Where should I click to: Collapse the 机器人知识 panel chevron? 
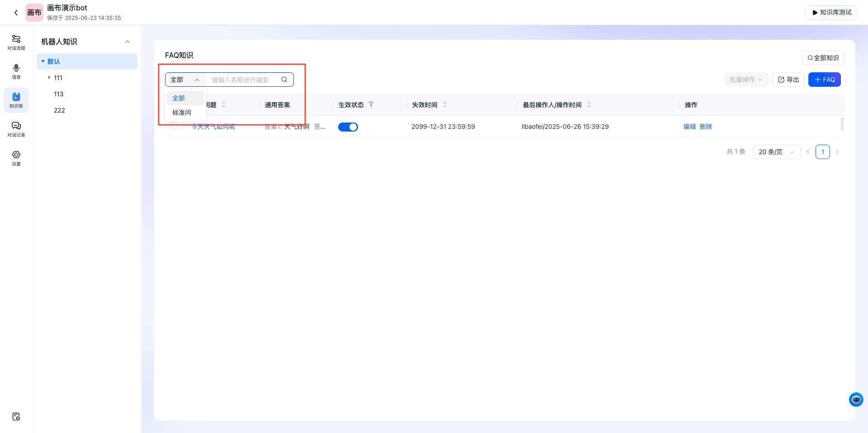click(127, 42)
